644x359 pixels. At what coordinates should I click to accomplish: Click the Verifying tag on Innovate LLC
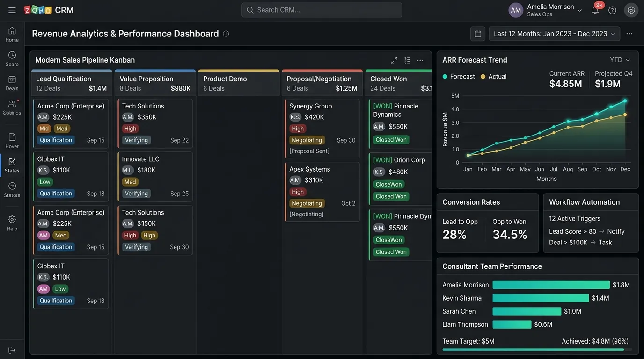136,194
